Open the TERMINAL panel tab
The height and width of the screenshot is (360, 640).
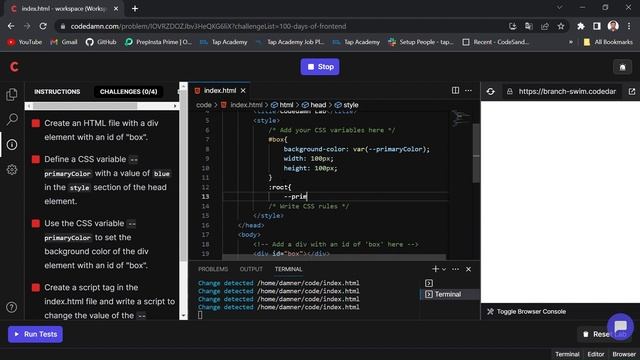(288, 269)
